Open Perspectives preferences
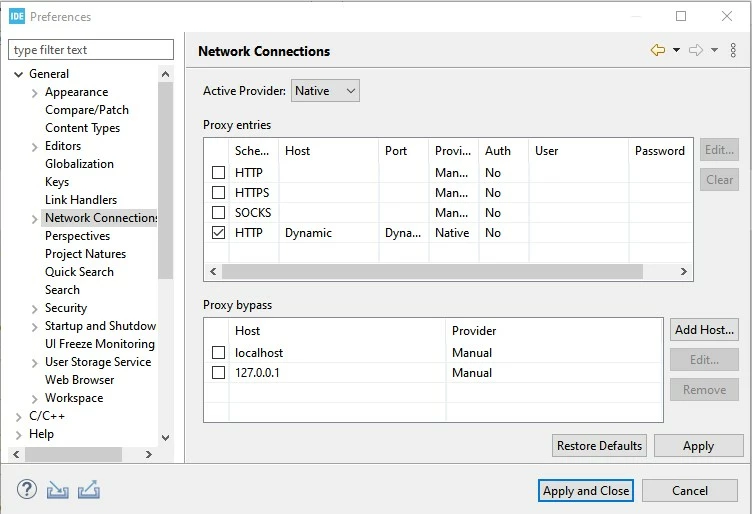The width and height of the screenshot is (752, 514). coord(77,236)
